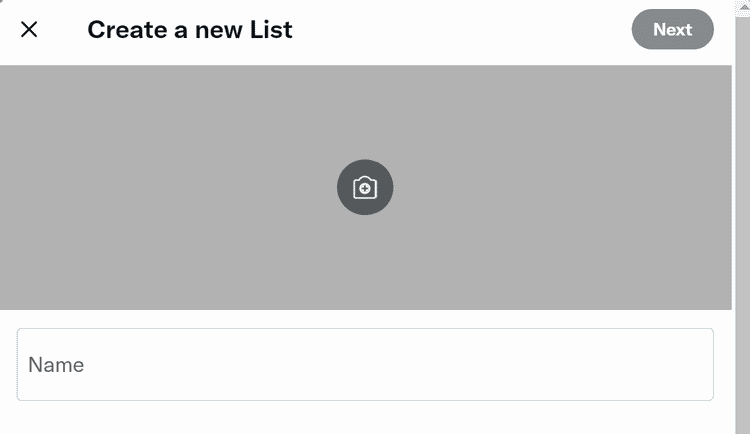
Task: Click the X beside the dialog title
Action: pos(29,29)
